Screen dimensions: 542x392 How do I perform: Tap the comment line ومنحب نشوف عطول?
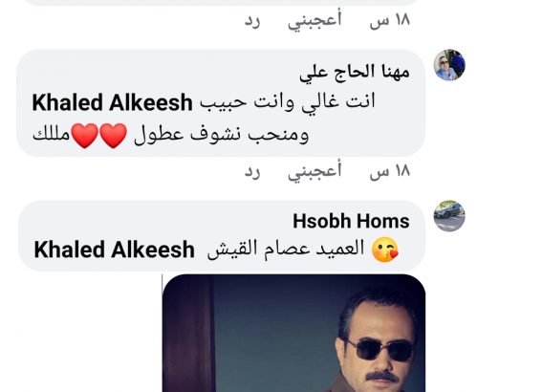(x=221, y=135)
